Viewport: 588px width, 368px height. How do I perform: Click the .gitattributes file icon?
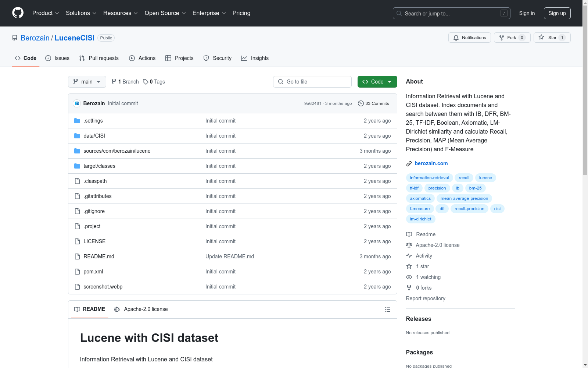click(77, 196)
